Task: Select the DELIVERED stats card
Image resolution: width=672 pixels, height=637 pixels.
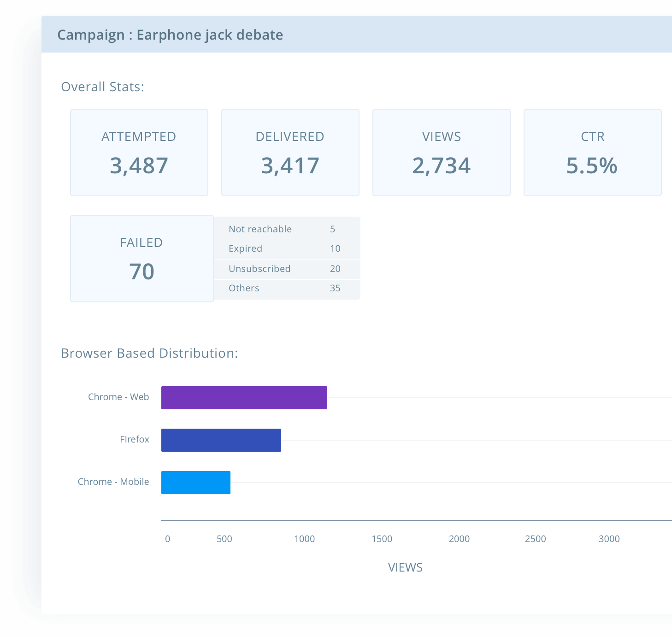Action: pyautogui.click(x=290, y=153)
